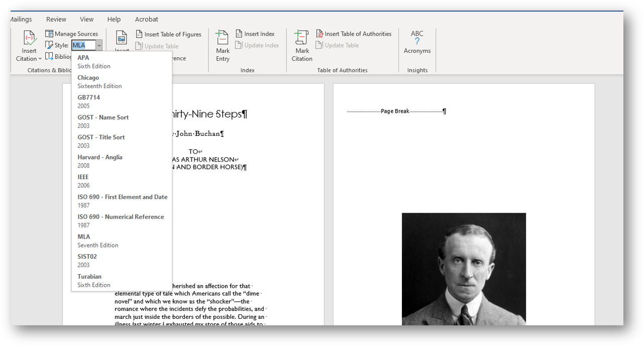Click Insert Index

click(x=255, y=34)
